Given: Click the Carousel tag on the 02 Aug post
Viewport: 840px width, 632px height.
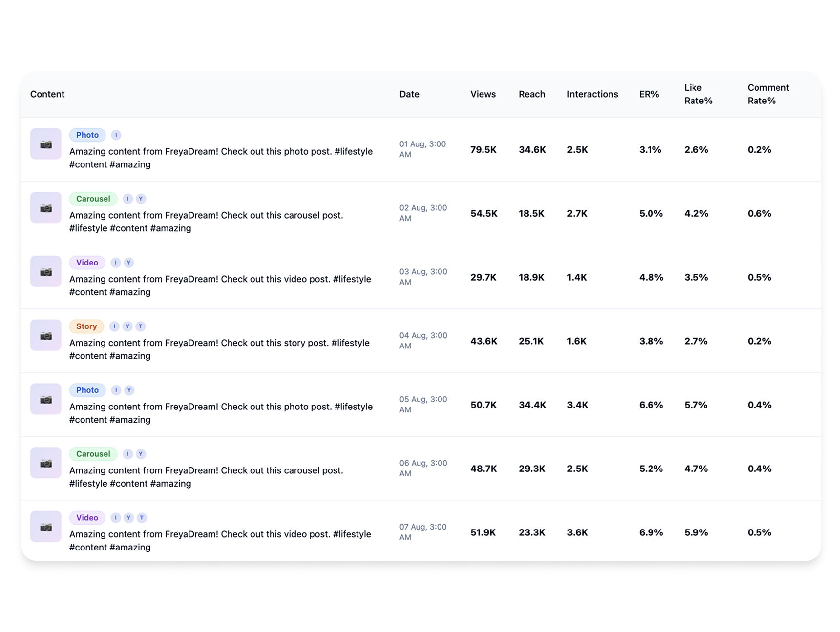Looking at the screenshot, I should (93, 199).
